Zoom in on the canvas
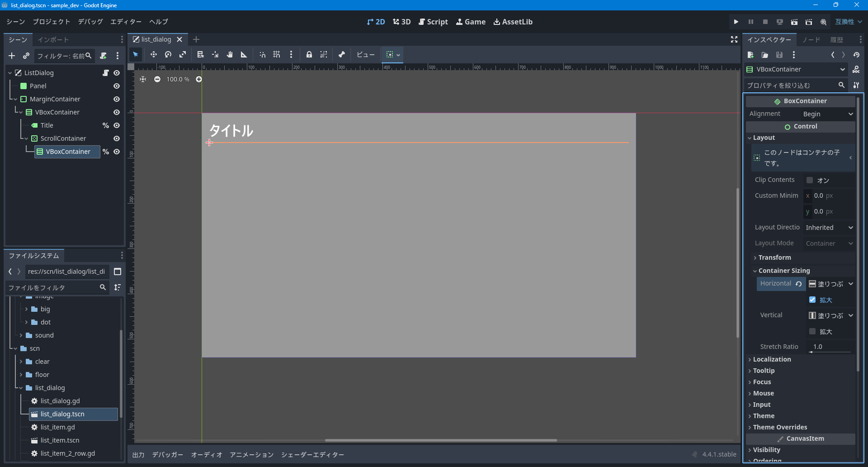Screen dimensions: 868x467 click(199, 79)
